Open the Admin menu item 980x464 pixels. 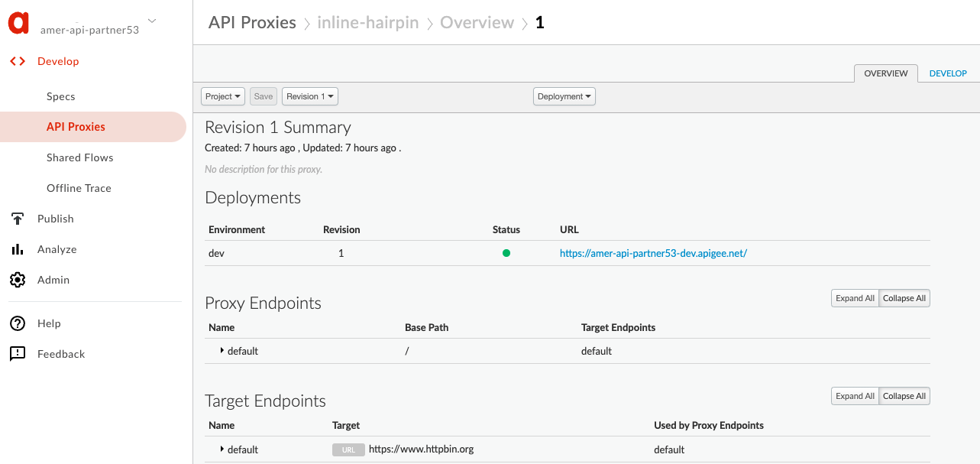(x=53, y=280)
